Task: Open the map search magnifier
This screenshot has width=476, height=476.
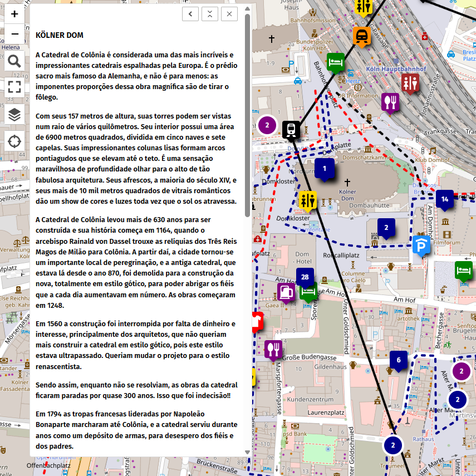Action: [x=14, y=61]
